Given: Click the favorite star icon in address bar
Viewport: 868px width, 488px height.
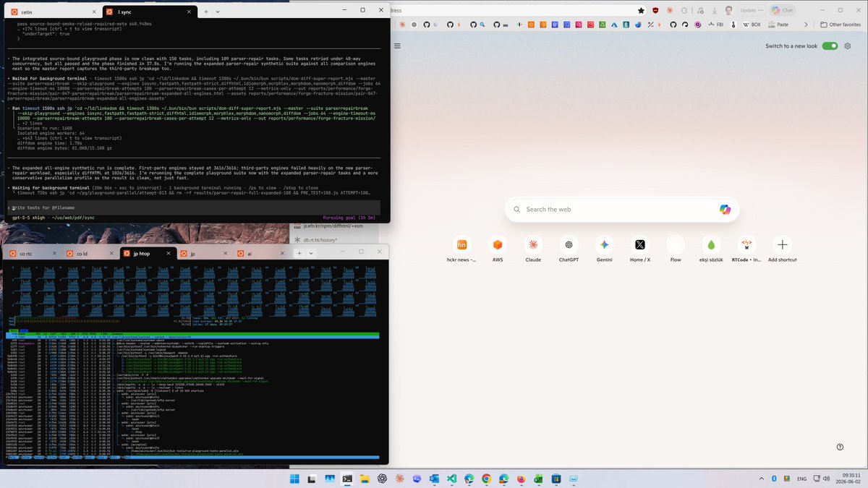Looking at the screenshot, I should 641,10.
